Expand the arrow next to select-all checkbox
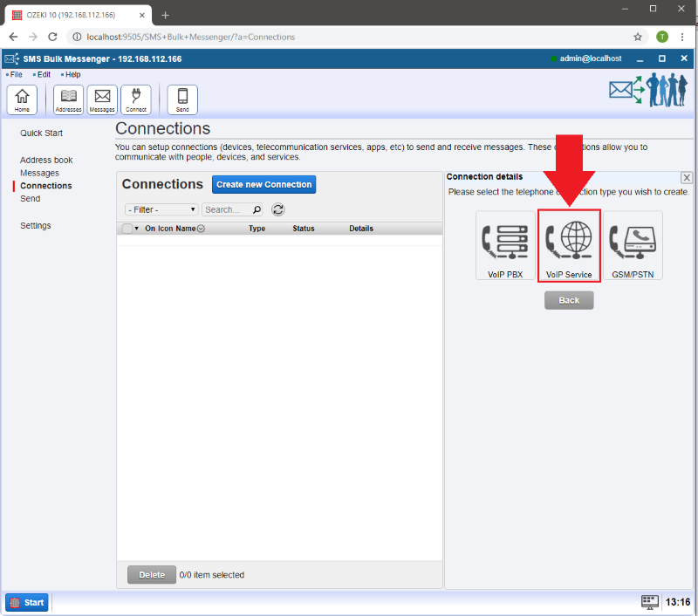The width and height of the screenshot is (698, 616). [137, 229]
